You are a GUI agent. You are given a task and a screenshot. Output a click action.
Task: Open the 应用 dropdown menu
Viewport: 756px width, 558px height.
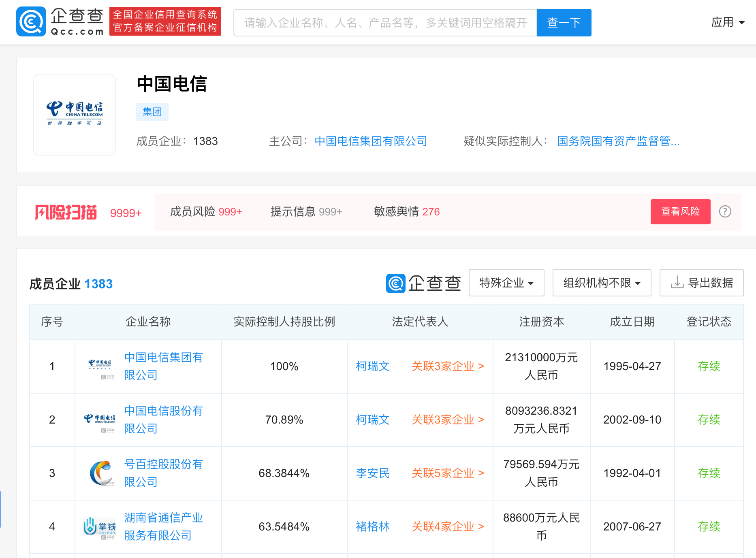[x=728, y=22]
